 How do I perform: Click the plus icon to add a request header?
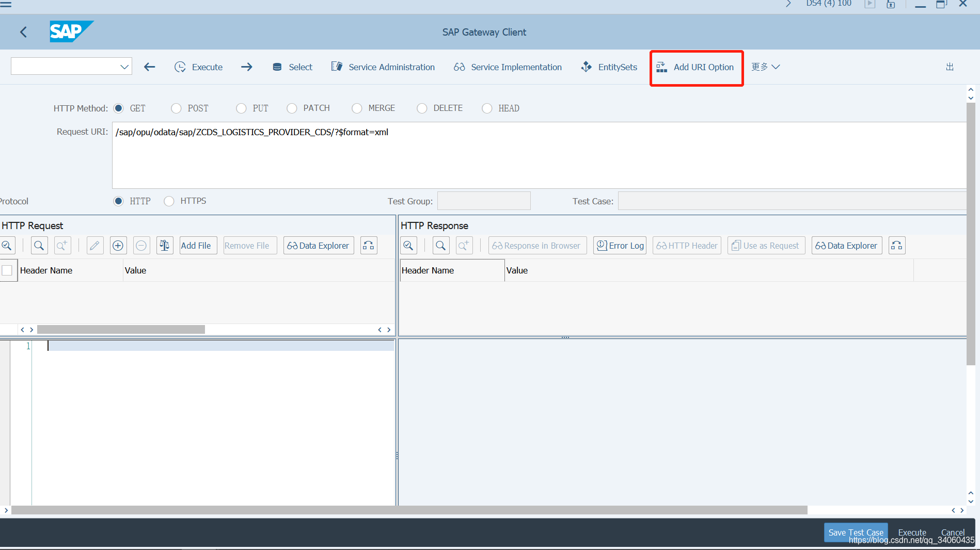[x=118, y=246]
